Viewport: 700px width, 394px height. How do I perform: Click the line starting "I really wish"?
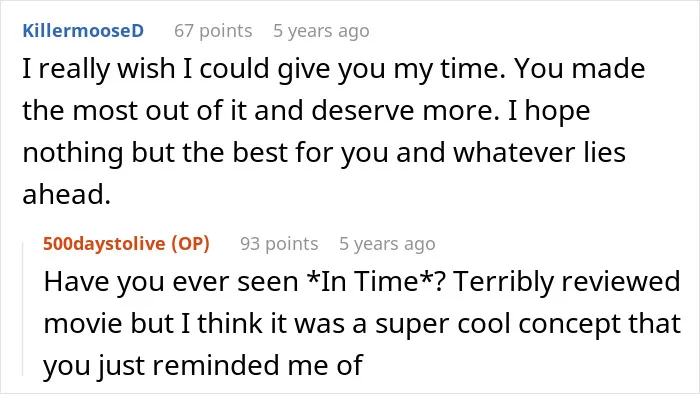(334, 69)
